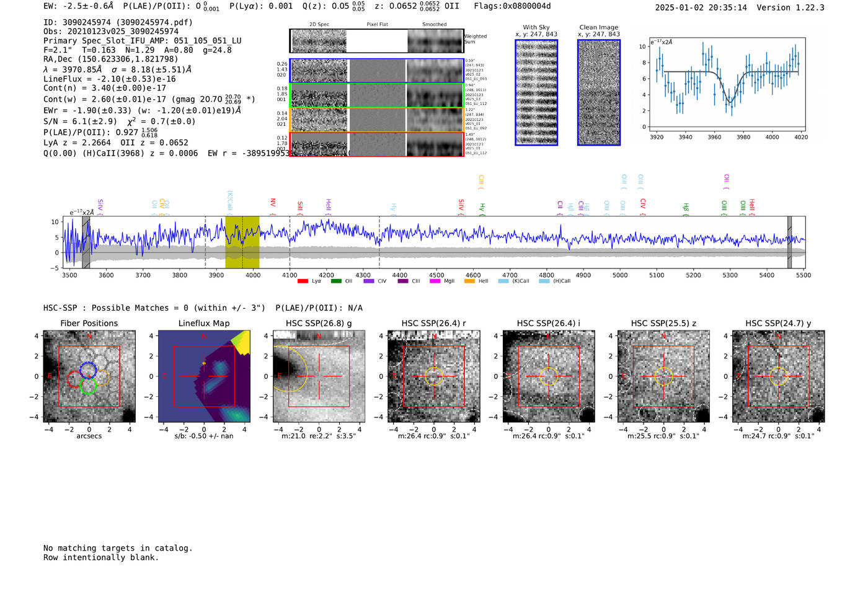Open the HSC SSP(25.5) z cutout
The image size is (868, 591).
(663, 376)
